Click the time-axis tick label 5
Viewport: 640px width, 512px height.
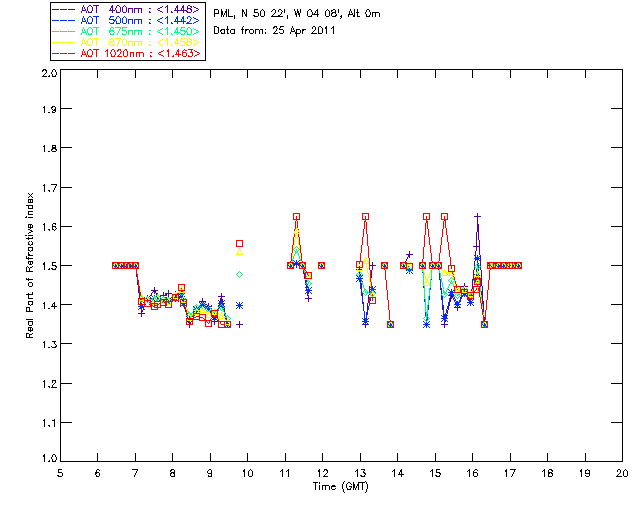60,473
